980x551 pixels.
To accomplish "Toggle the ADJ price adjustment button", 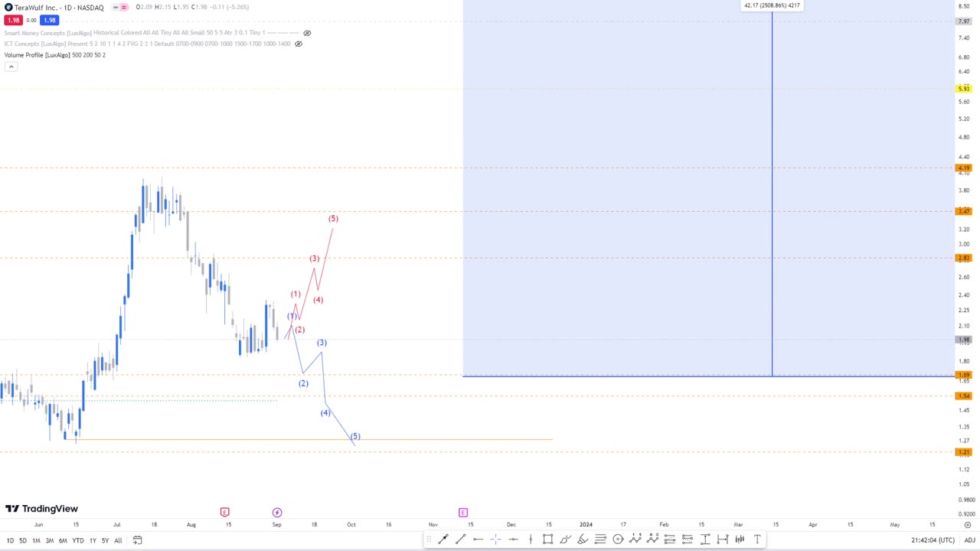I will click(969, 540).
